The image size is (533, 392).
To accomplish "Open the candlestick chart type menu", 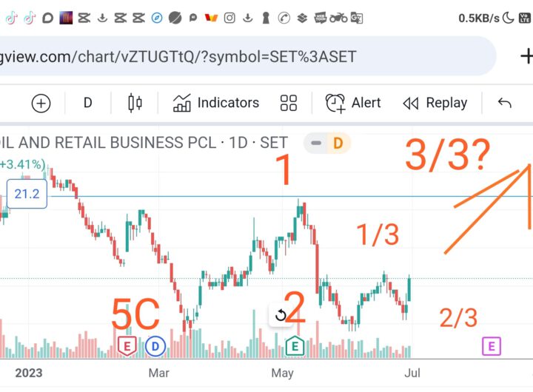I will click(x=135, y=103).
